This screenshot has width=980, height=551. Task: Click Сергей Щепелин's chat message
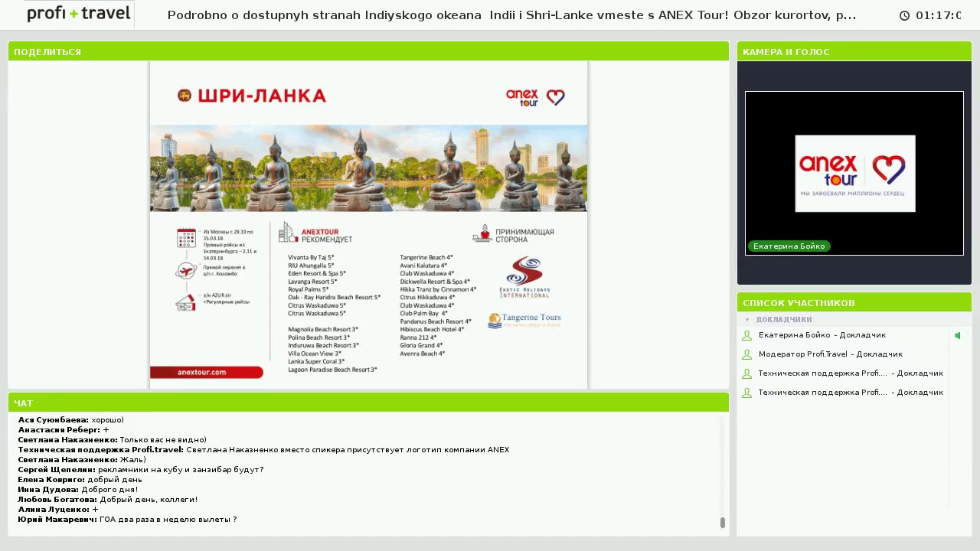(141, 470)
